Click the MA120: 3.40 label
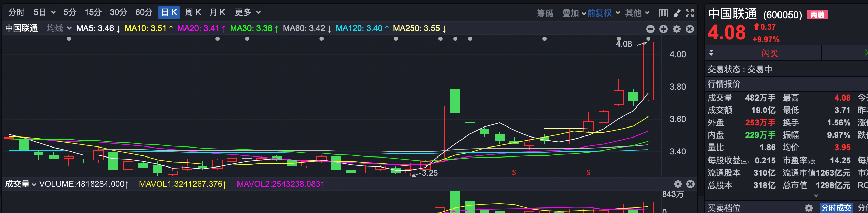 pos(362,28)
